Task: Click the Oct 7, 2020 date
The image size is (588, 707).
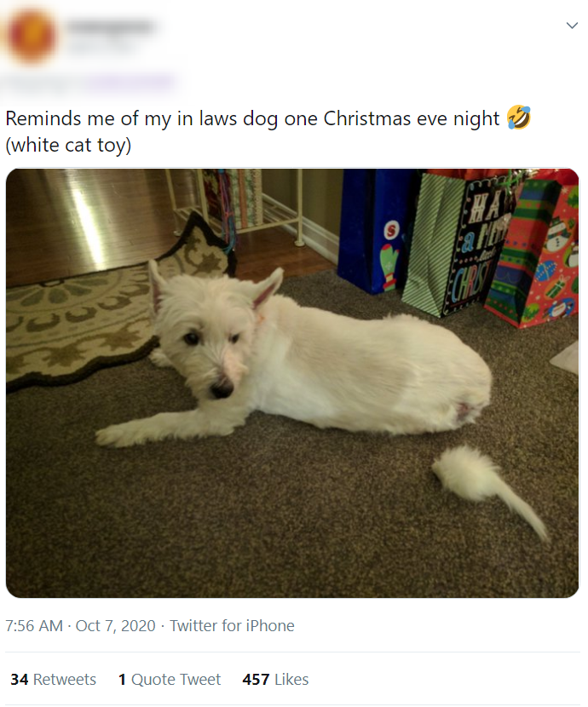Action: [x=115, y=626]
